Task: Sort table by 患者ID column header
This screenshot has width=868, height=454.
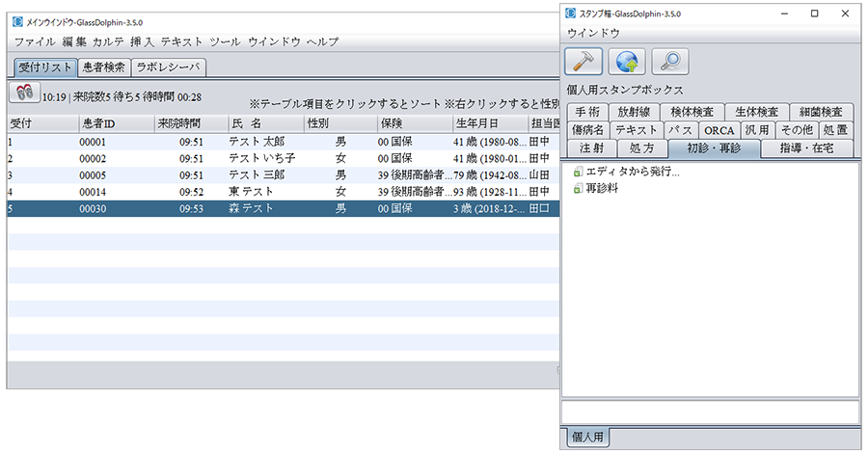Action: (97, 123)
